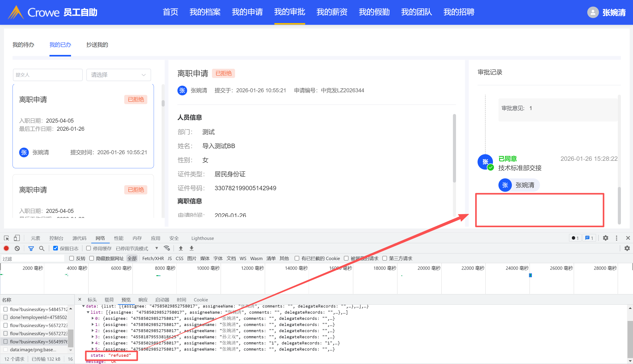Open the throttling mode dropdown arrow
This screenshot has height=364, width=633.
tap(157, 248)
